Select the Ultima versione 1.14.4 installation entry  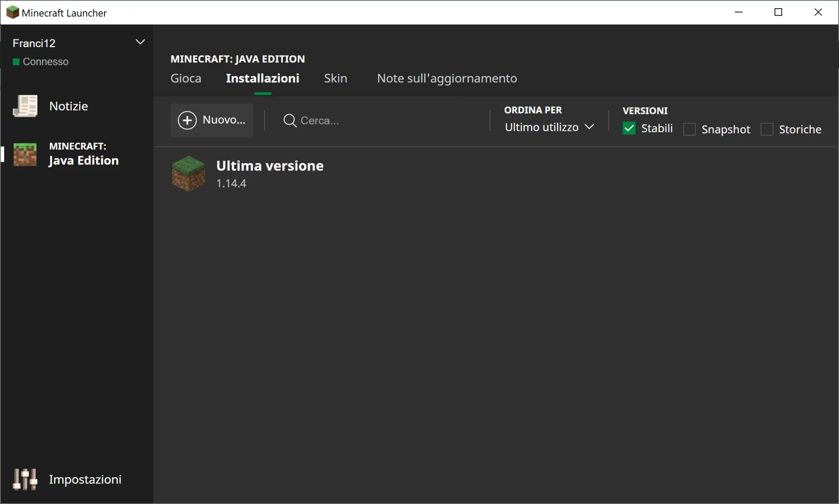270,174
